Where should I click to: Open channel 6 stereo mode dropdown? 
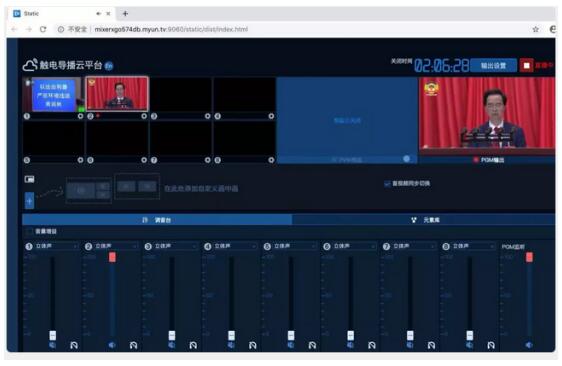(x=354, y=246)
